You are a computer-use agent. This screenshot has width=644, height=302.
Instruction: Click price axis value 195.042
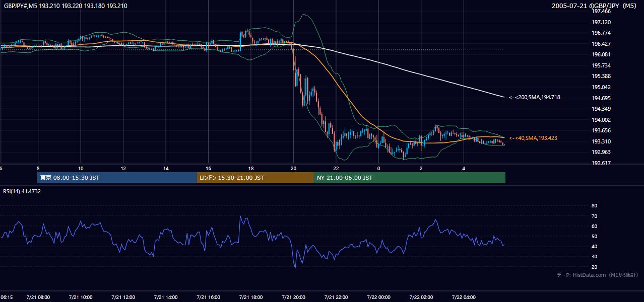(x=601, y=87)
